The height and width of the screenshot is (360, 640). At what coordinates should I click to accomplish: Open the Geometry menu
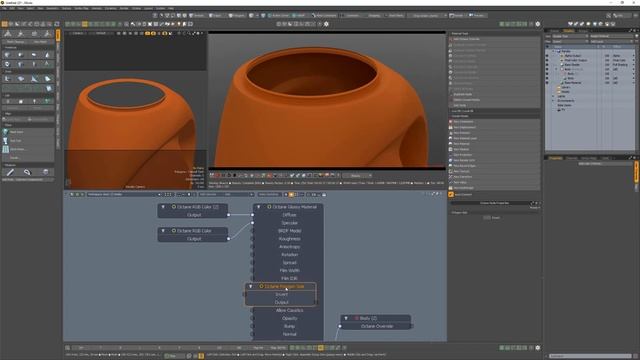(52, 8)
